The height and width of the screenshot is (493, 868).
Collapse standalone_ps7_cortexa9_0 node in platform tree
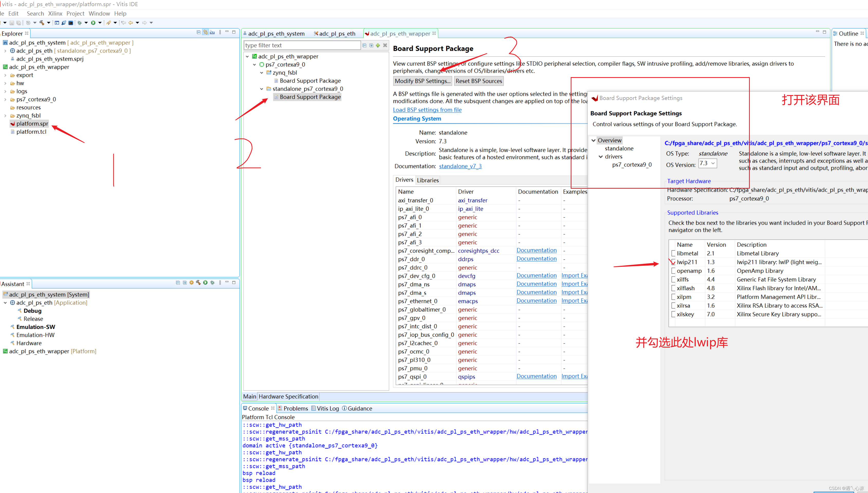(x=262, y=89)
